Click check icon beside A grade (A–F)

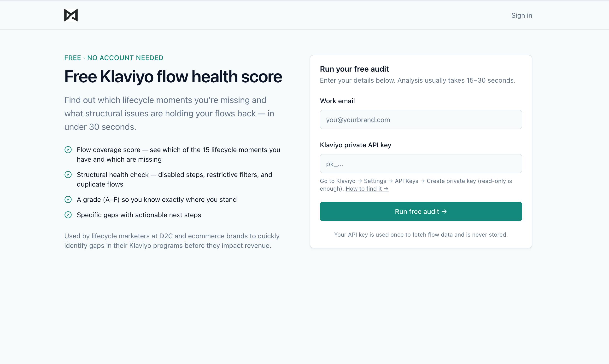[68, 199]
